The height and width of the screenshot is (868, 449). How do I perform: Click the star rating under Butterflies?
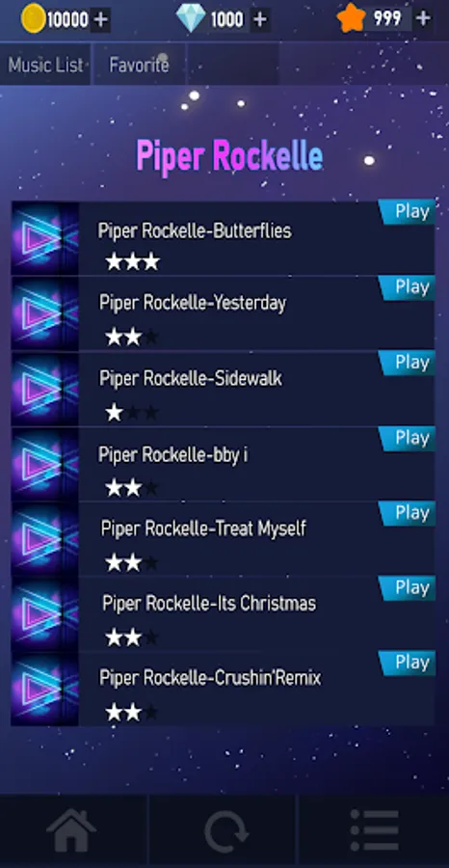(x=133, y=261)
